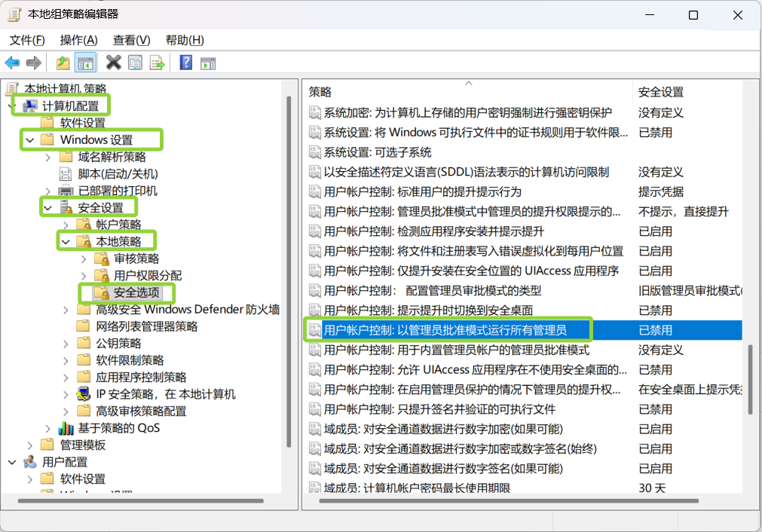
Task: Click the blue Help question mark icon
Action: [x=185, y=63]
